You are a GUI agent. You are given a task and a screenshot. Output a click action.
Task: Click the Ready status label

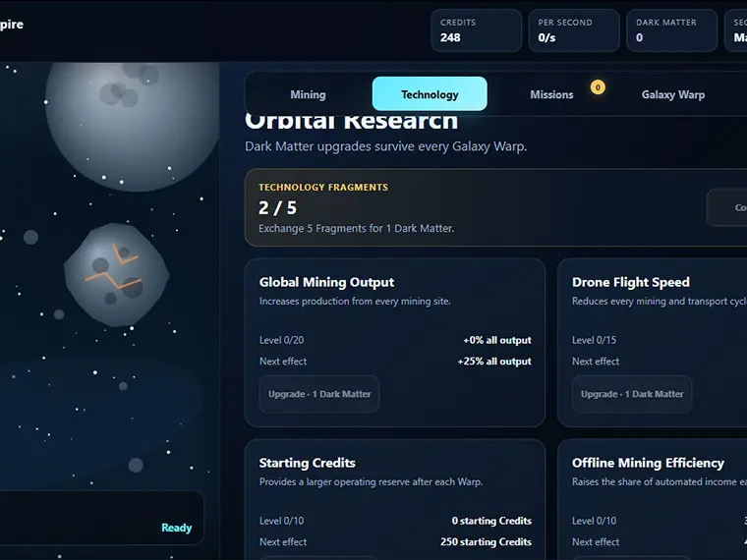[x=177, y=528]
